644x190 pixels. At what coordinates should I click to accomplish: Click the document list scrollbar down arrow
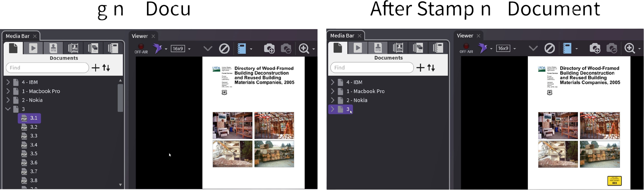[120, 185]
